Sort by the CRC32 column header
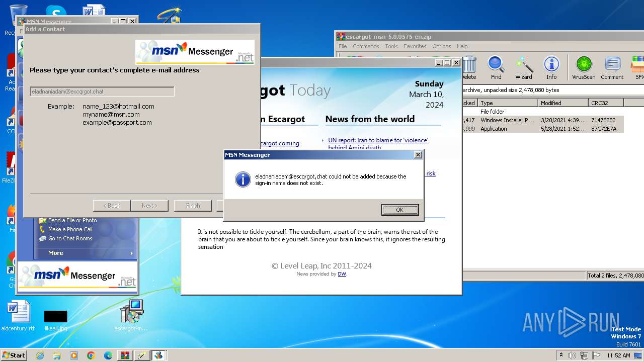 click(606, 103)
